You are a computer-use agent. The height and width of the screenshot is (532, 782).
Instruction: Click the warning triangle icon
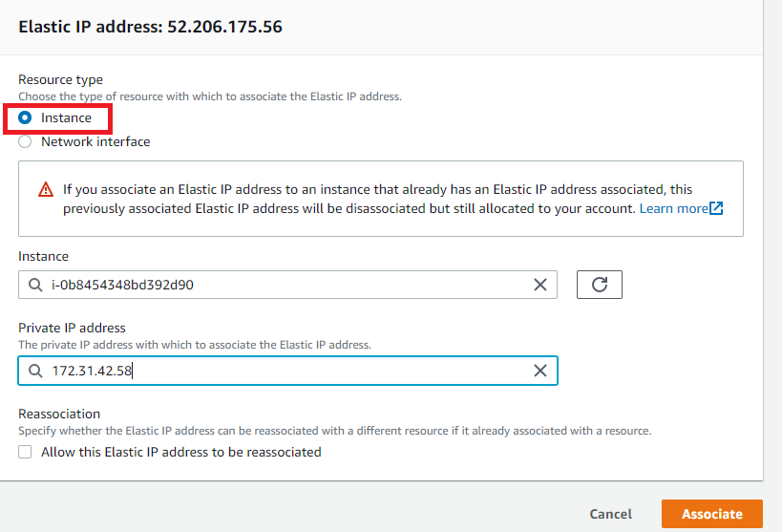46,190
